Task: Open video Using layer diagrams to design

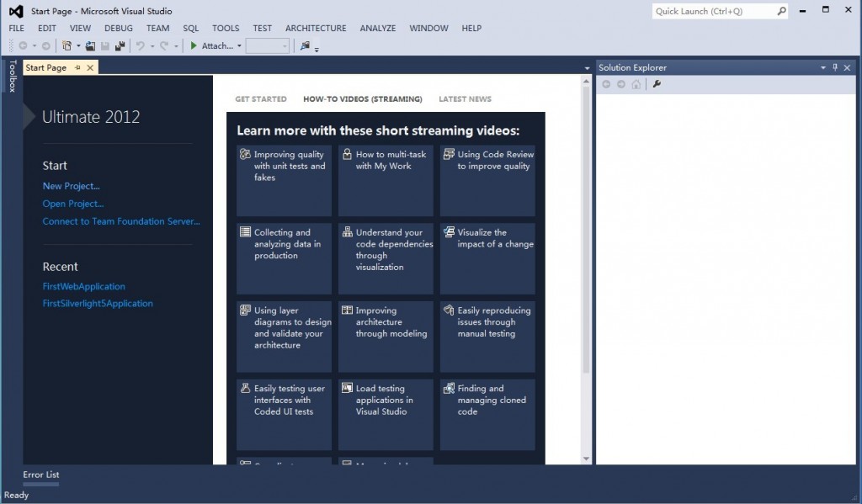Action: pos(285,337)
